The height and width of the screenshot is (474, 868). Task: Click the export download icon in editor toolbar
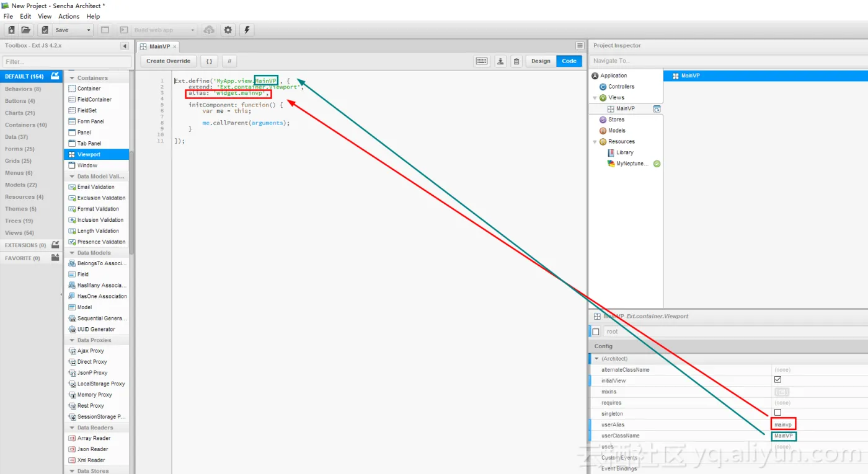(x=500, y=61)
